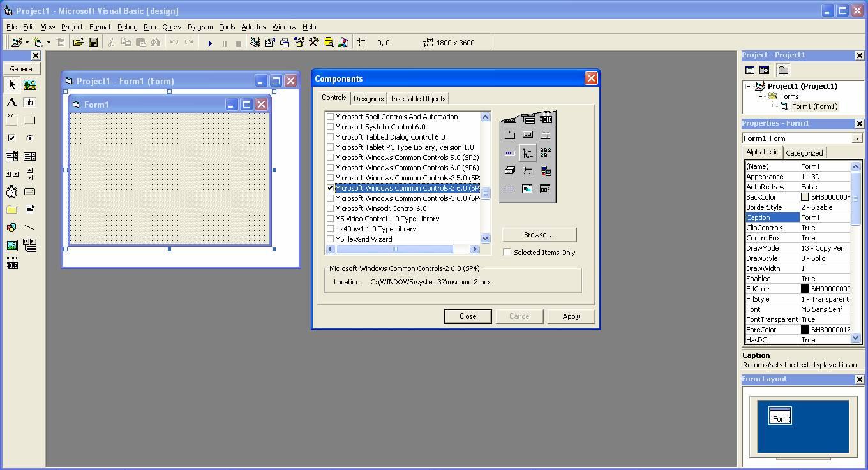Check MS Video Control 1.0 Type Library
868x470 pixels.
[x=330, y=219]
